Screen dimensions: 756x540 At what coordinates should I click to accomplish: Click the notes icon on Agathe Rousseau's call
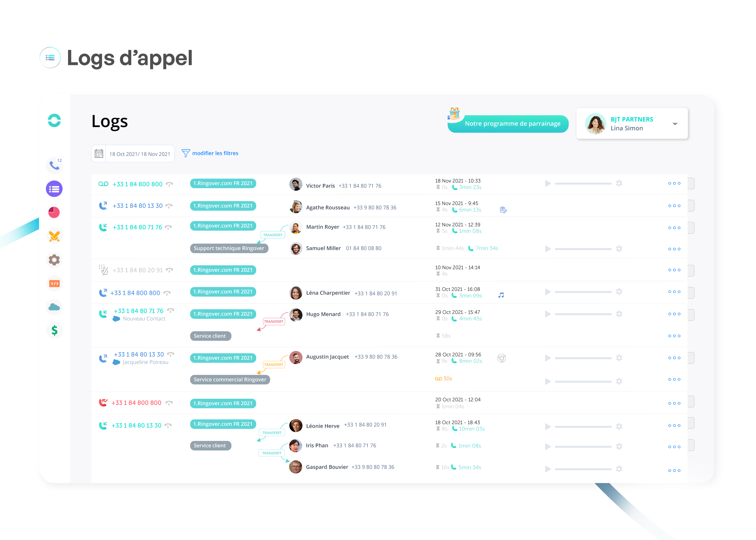tap(503, 210)
